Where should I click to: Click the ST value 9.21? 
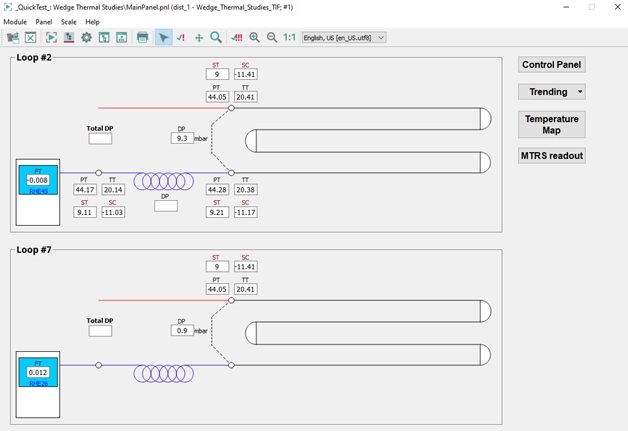coord(217,212)
